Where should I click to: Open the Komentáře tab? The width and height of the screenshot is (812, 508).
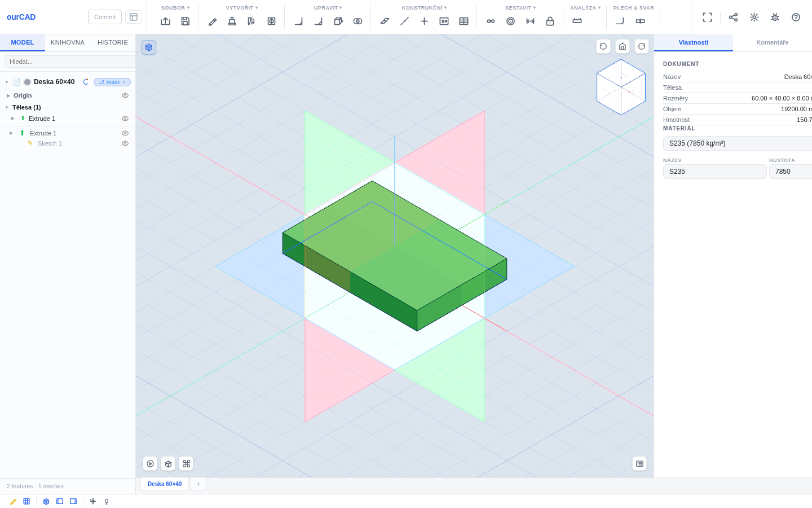(x=773, y=42)
